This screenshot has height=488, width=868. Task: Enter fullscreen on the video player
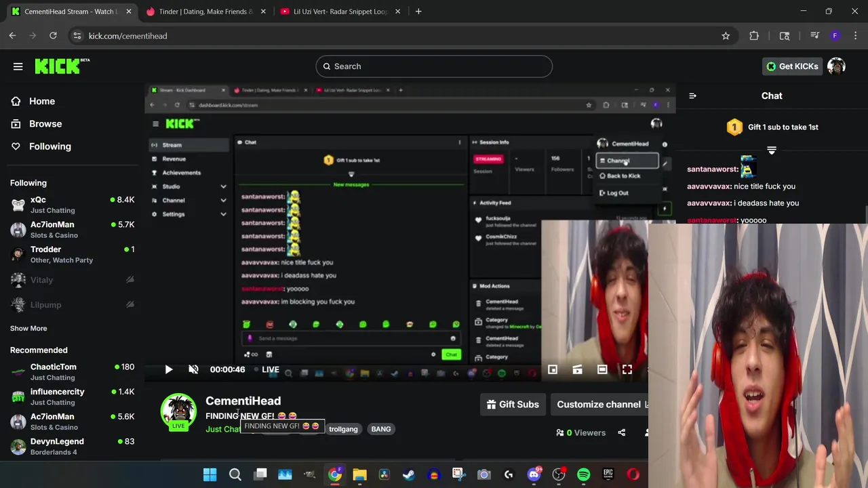click(x=627, y=369)
